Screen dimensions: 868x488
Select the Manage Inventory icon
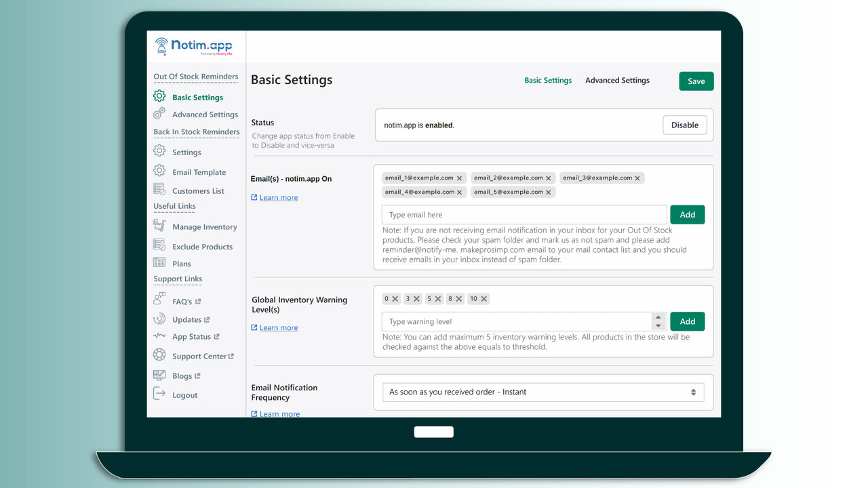(159, 226)
